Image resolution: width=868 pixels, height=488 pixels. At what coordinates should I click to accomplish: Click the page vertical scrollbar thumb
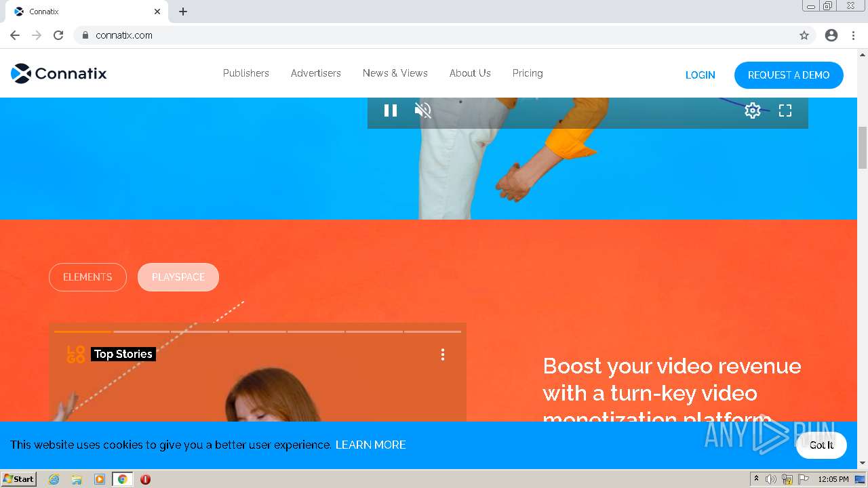click(x=863, y=147)
